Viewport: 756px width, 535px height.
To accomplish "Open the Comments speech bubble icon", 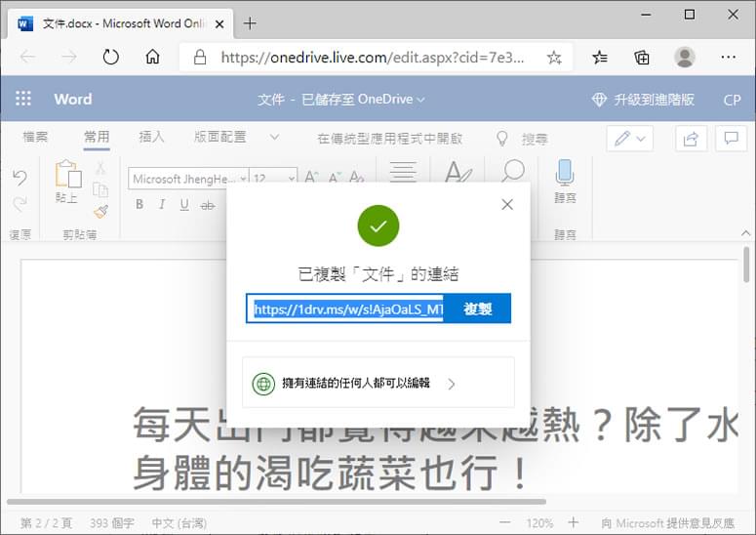I will [x=731, y=139].
